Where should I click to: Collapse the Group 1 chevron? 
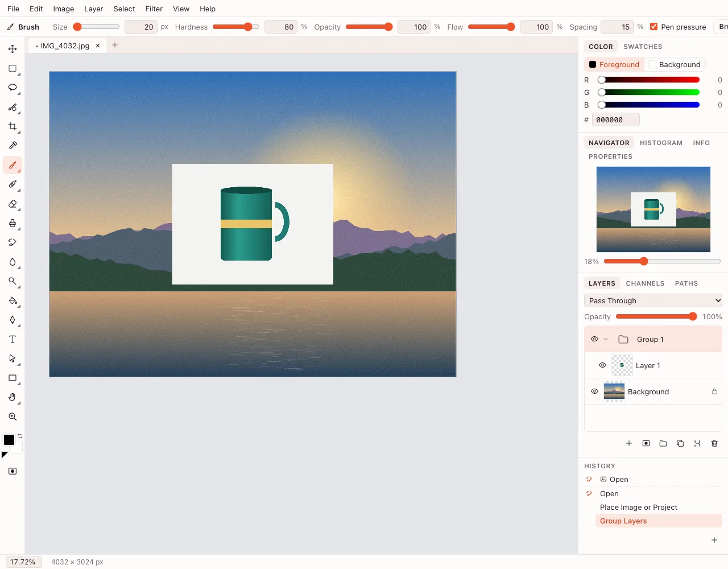[606, 339]
